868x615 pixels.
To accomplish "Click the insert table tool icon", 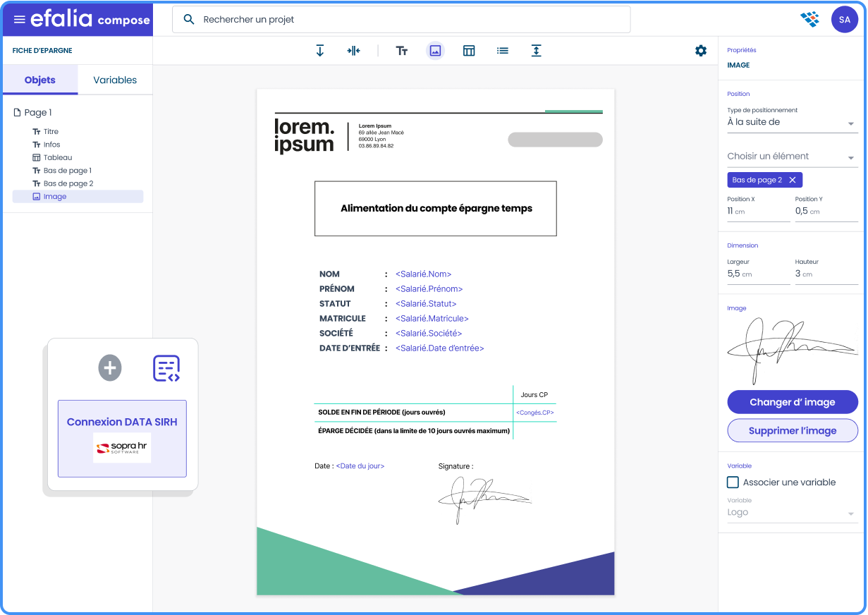I will (x=469, y=51).
